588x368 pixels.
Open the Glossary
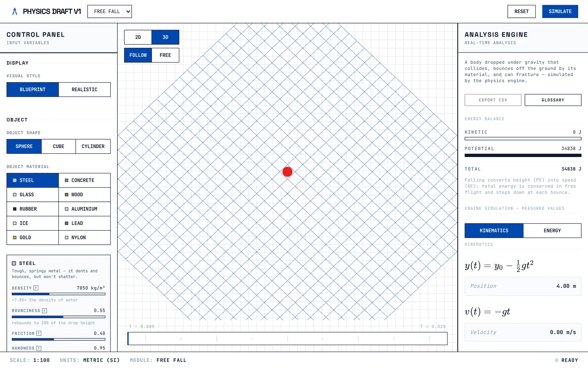(553, 100)
